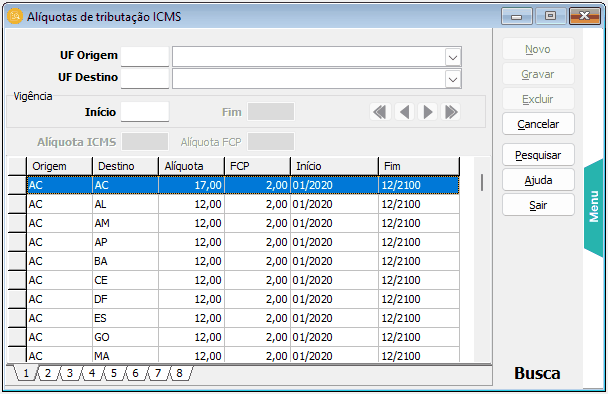
Task: Click the Pesquisar button
Action: coord(538,155)
